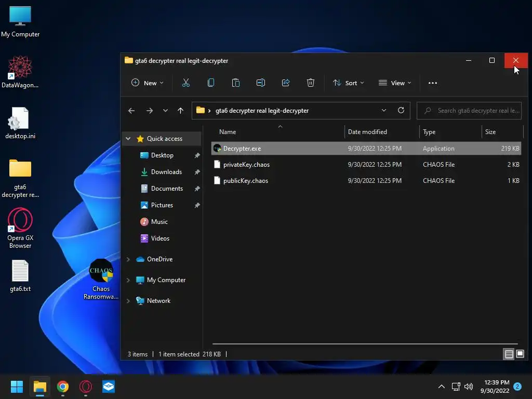Select the gta6 decrypter folder on desktop
Image resolution: width=532 pixels, height=399 pixels.
pyautogui.click(x=20, y=178)
